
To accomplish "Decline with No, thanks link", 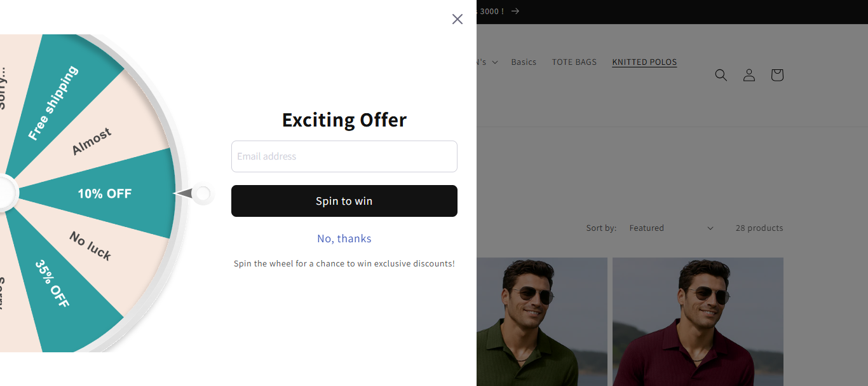I will 344,238.
